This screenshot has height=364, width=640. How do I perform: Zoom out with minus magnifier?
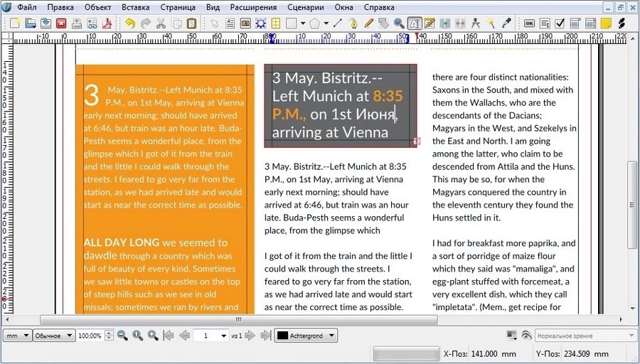tap(122, 336)
